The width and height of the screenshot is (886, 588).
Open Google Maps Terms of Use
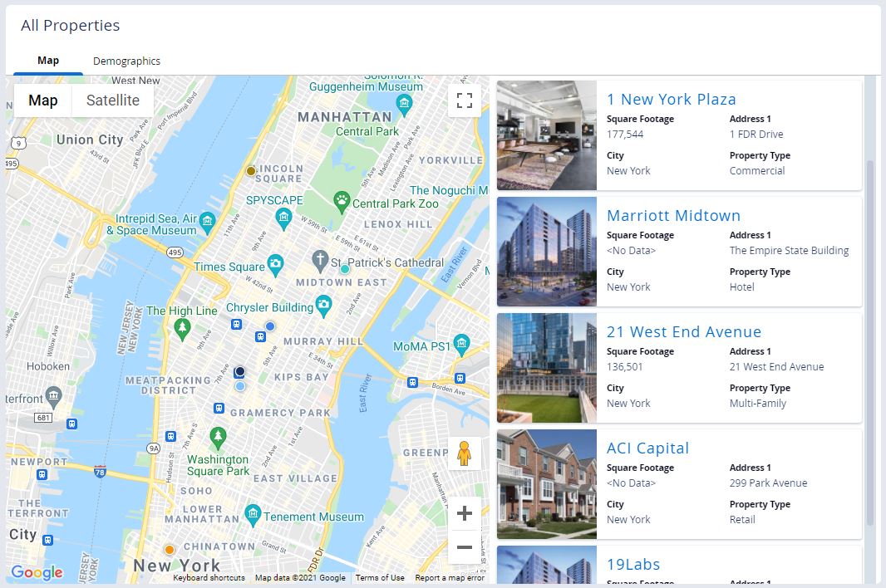[379, 576]
